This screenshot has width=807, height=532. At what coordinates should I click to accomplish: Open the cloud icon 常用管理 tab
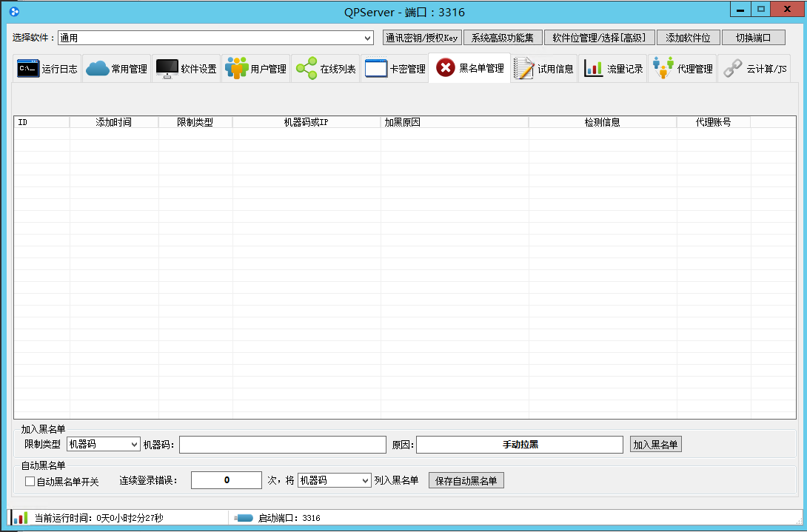pos(97,69)
